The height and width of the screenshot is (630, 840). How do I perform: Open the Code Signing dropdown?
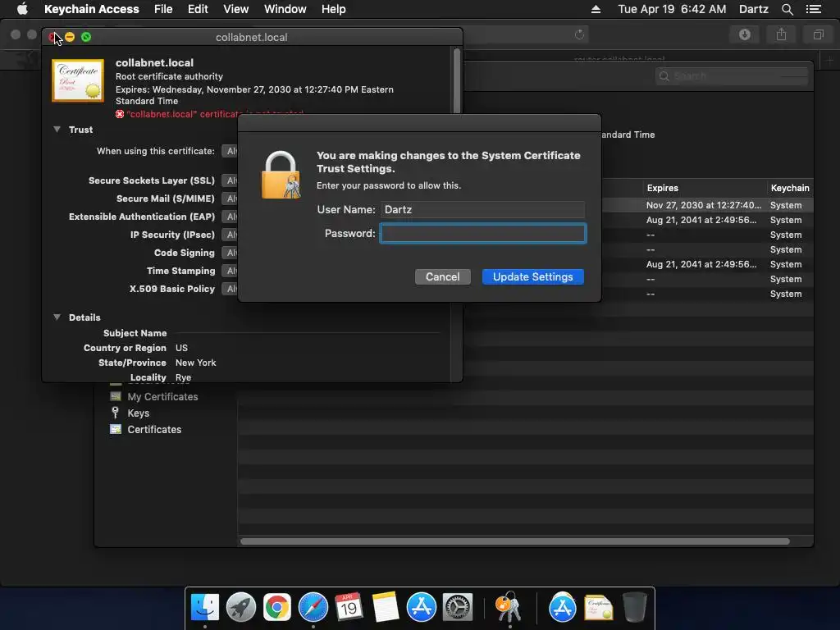[x=230, y=253]
